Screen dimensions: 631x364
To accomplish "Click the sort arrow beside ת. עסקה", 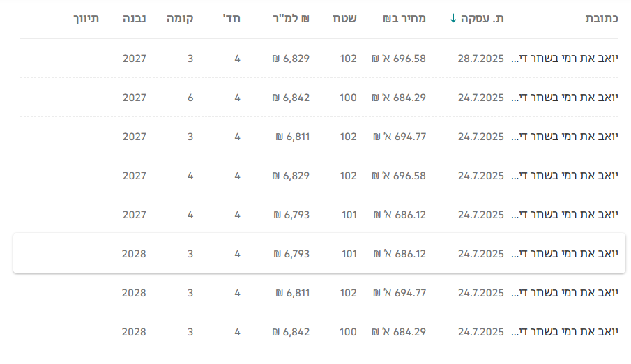I will click(x=453, y=19).
